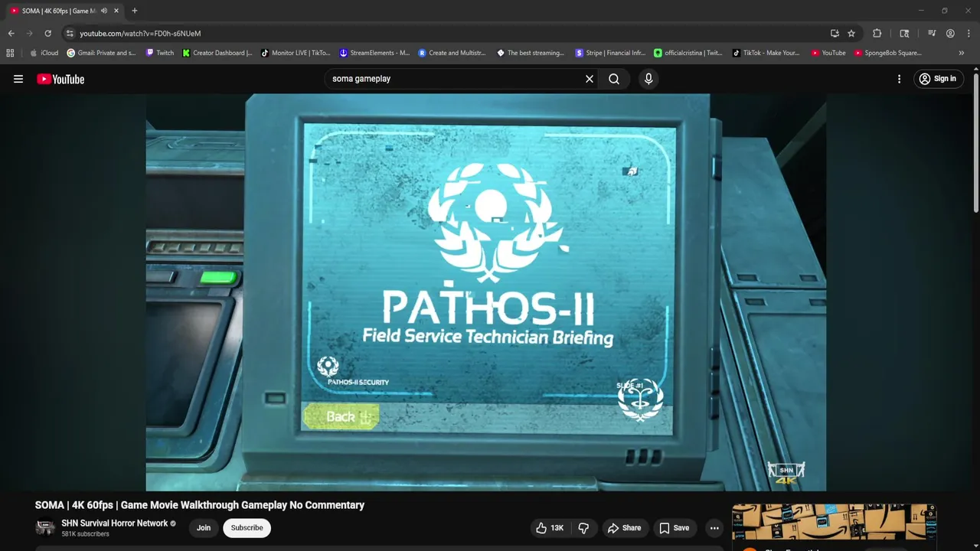Open Monitor LIVE TikTok bookmark
This screenshot has height=551, width=980.
296,53
